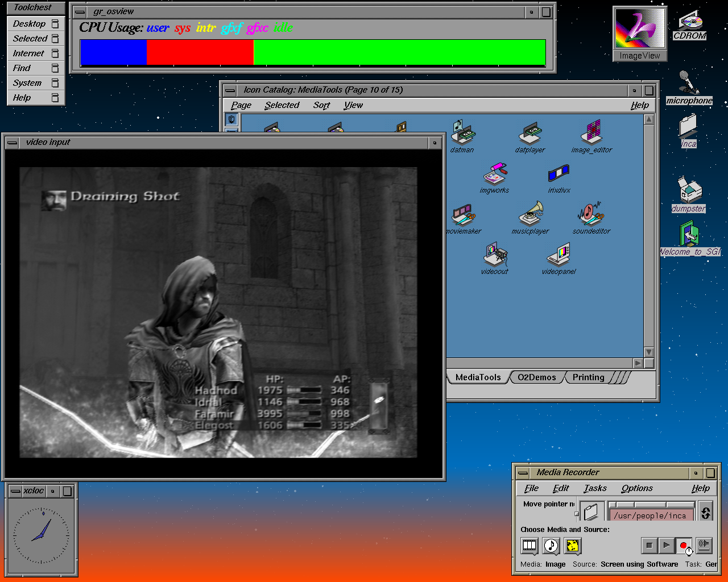728x582 pixels.
Task: Open audio speaker control in Media Recorder
Action: coord(704,545)
